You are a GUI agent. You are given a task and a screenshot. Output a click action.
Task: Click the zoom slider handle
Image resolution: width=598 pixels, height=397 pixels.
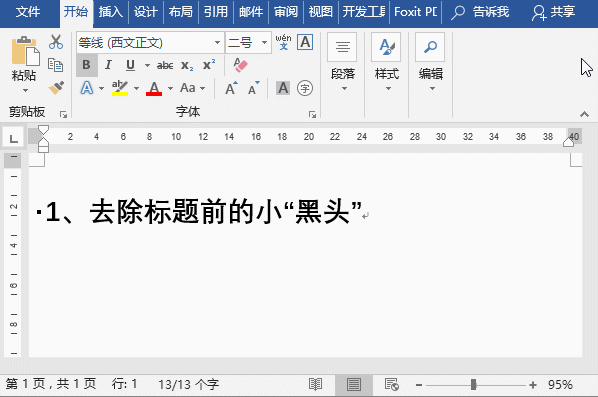[473, 384]
